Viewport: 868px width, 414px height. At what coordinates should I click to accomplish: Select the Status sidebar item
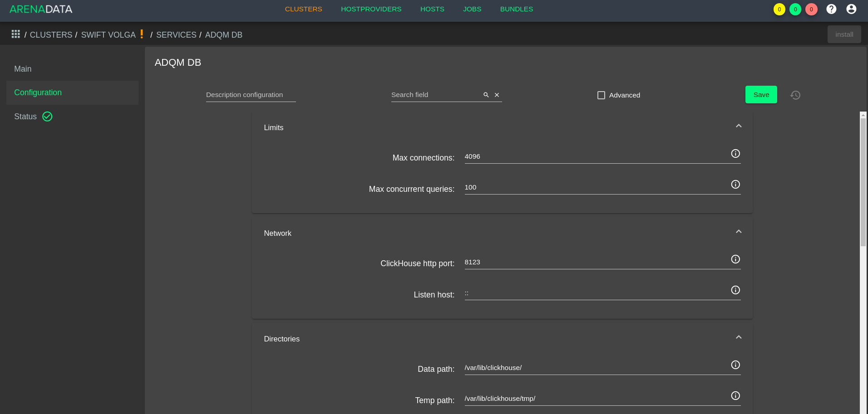[x=73, y=117]
